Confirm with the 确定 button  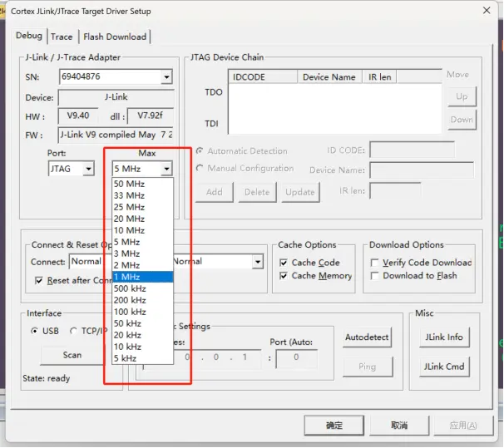pyautogui.click(x=334, y=426)
